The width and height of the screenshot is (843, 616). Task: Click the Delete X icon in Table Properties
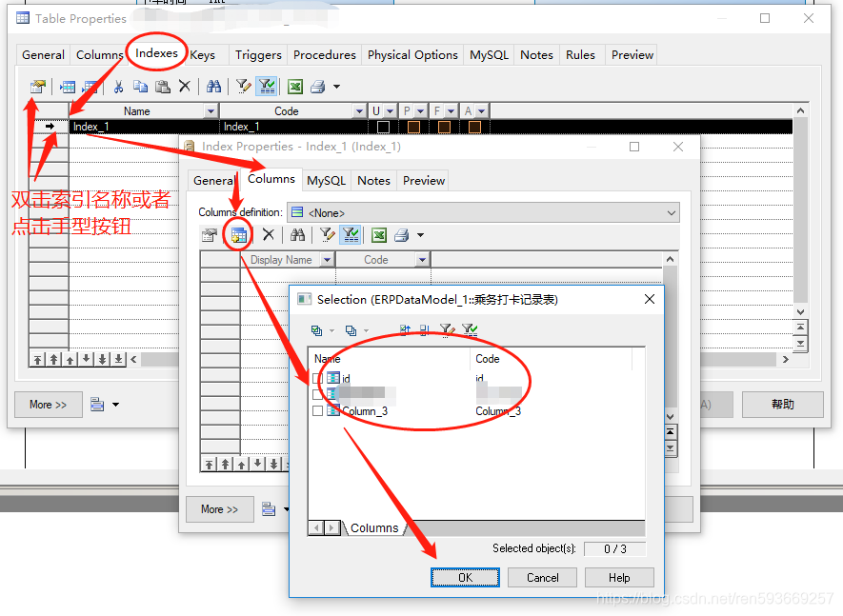[x=185, y=86]
